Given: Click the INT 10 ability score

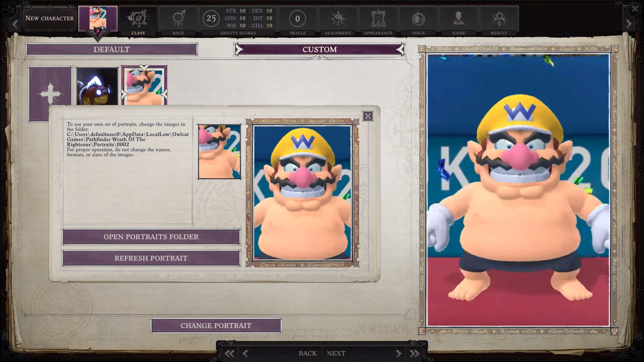Looking at the screenshot, I should [x=263, y=18].
